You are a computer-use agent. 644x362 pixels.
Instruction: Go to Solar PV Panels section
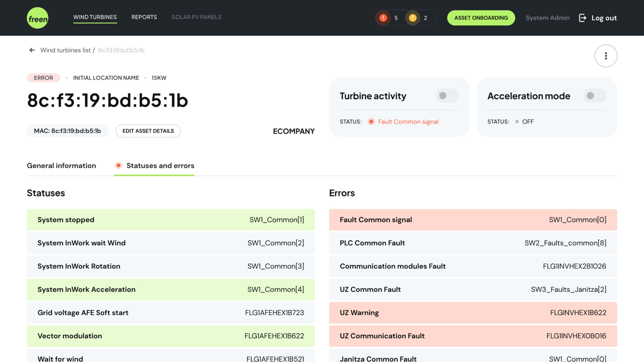coord(196,17)
